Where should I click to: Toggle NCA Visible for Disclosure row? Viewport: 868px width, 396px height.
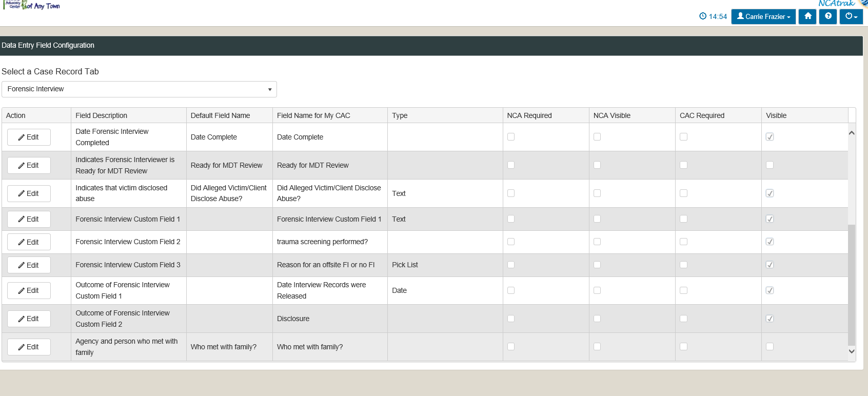(597, 319)
